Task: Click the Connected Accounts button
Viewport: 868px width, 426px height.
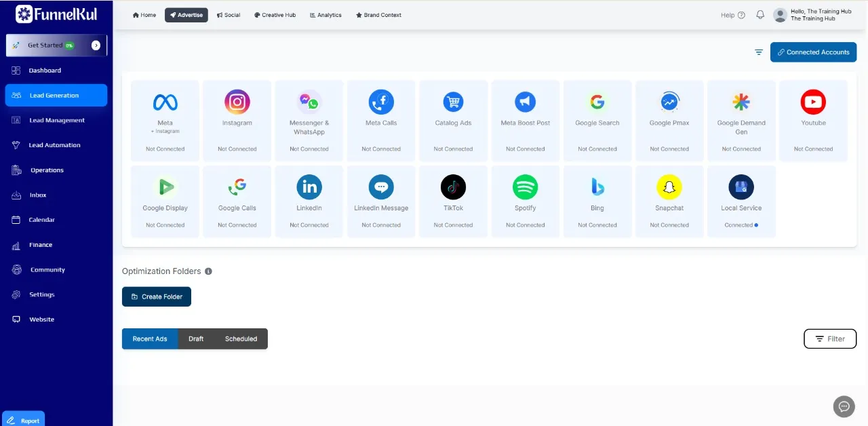Action: coord(813,52)
